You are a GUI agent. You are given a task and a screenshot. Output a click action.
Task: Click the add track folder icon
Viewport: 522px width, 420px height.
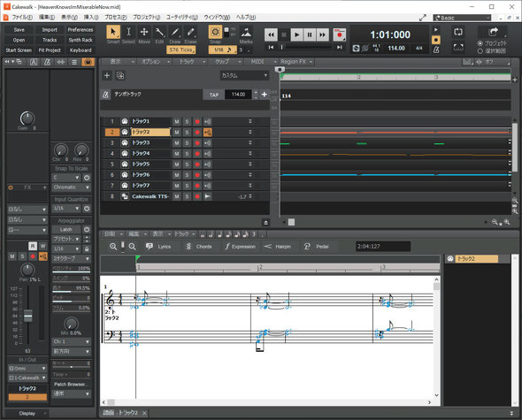coord(120,75)
